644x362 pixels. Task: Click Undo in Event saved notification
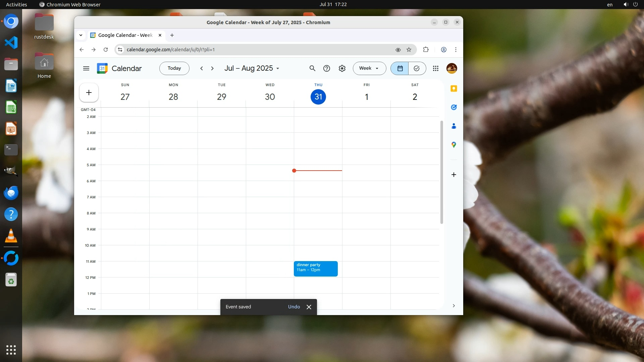click(294, 307)
